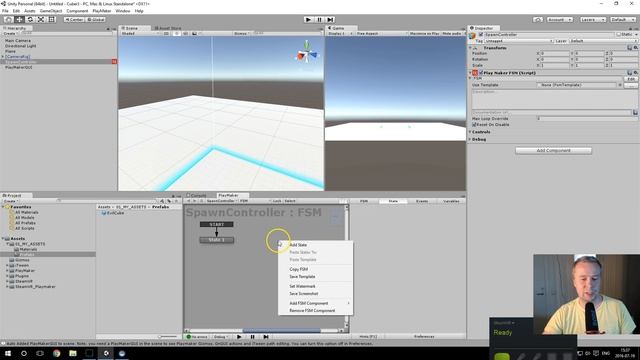Click the PlayMaker editor play button

tap(239, 337)
